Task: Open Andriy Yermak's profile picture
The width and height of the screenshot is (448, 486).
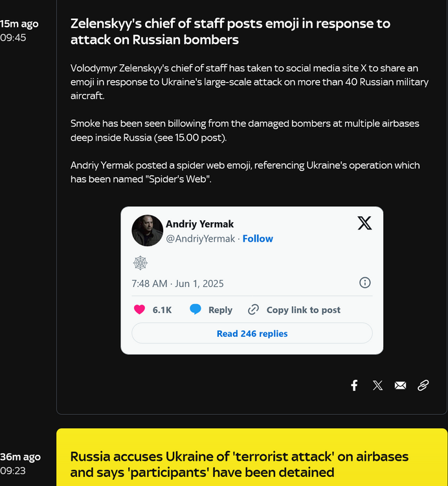Action: 148,231
